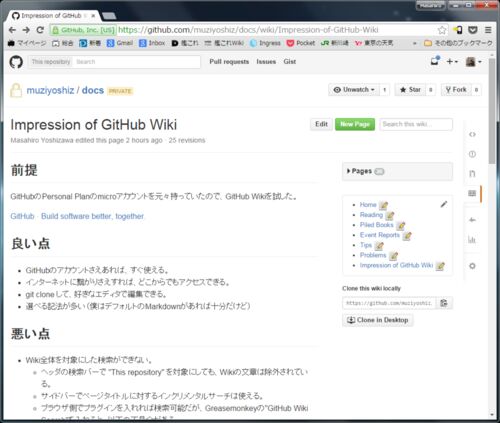This screenshot has height=423, width=500.
Task: Open the Unwatch dropdown
Action: coord(354,90)
